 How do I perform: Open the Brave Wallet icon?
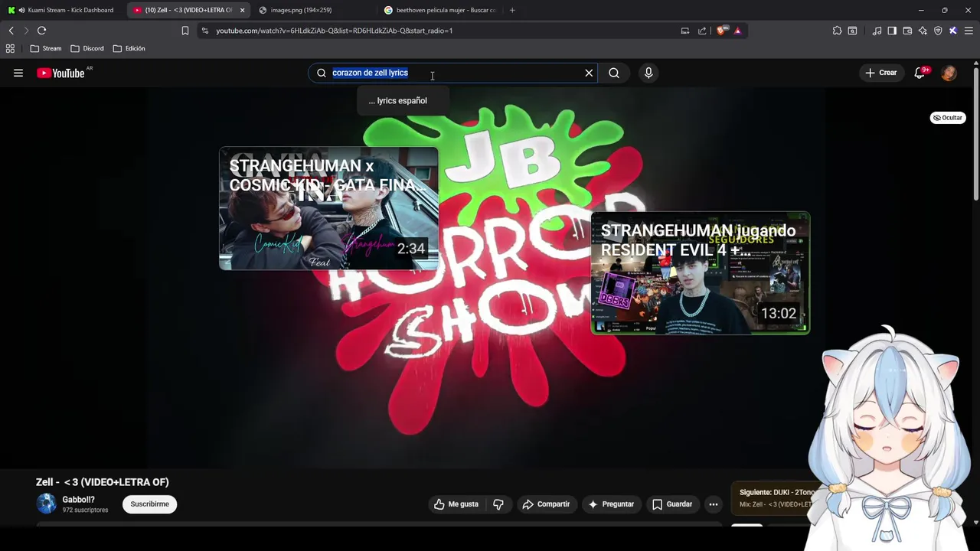click(907, 31)
